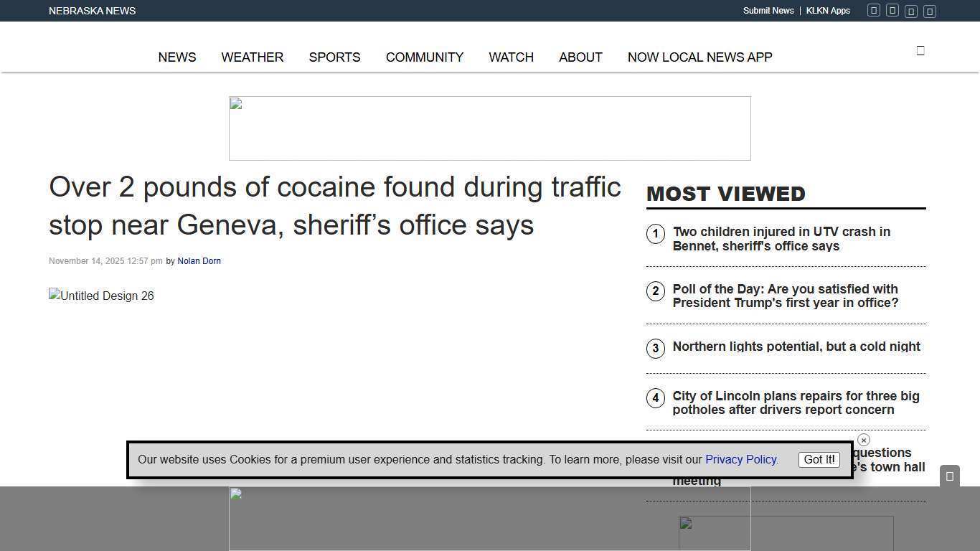Expand the COMMUNITY navigation item
Viewport: 980px width, 551px height.
[x=425, y=57]
